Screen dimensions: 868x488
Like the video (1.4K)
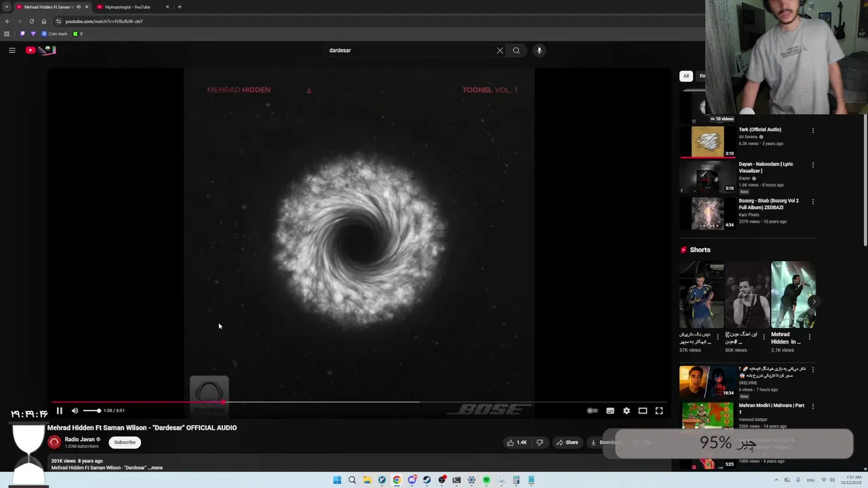(517, 443)
